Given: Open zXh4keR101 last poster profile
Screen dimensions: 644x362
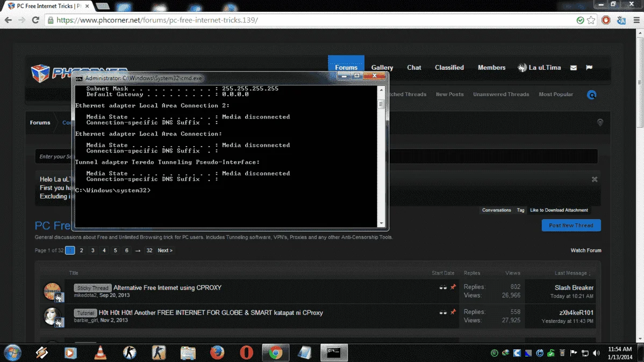Looking at the screenshot, I should point(576,313).
